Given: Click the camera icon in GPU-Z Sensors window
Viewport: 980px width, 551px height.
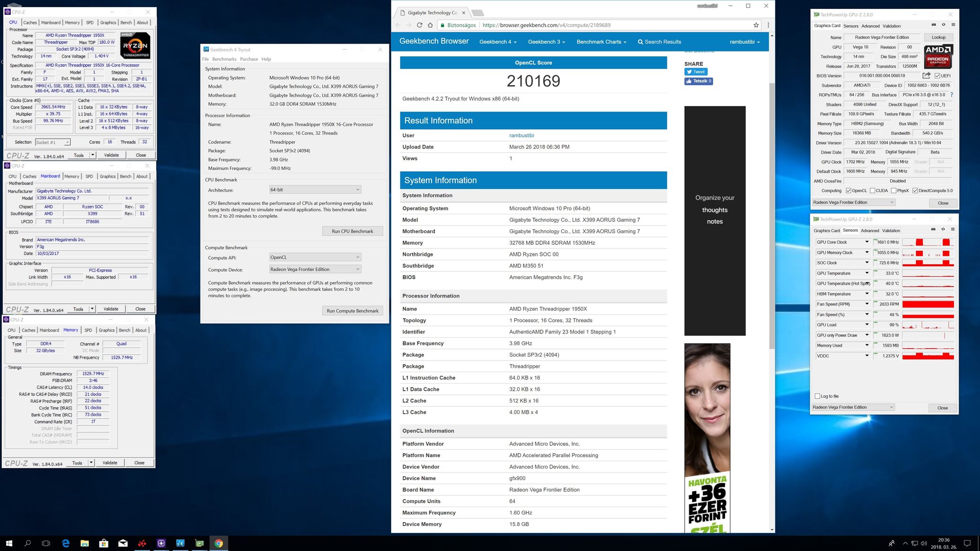Looking at the screenshot, I should 933,229.
